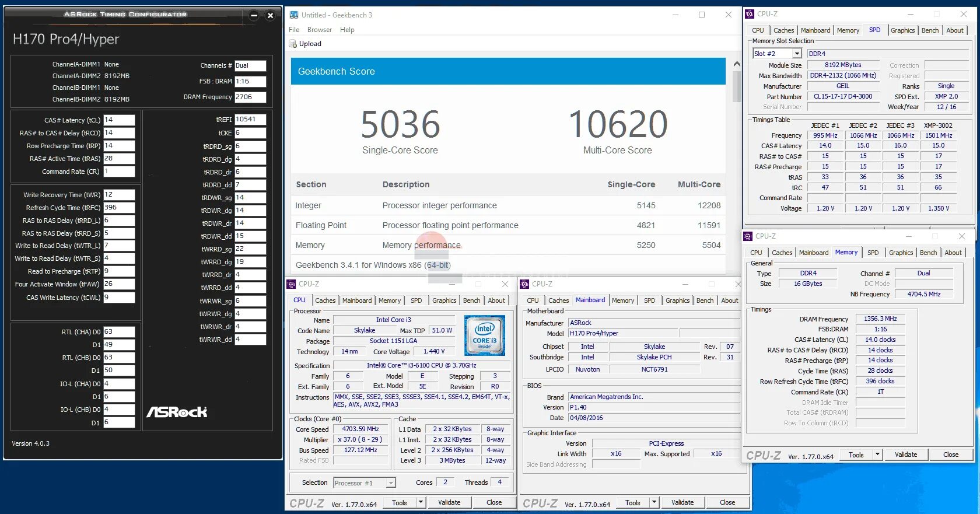
Task: Click the XMP-3002 column header in Timings Table
Action: (x=938, y=125)
